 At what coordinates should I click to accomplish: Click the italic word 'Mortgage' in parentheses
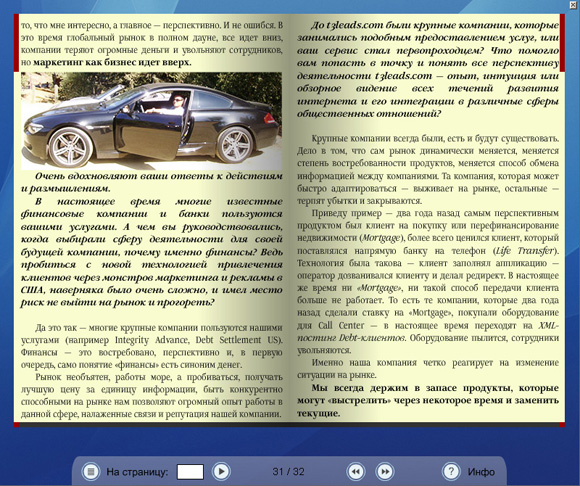381,239
